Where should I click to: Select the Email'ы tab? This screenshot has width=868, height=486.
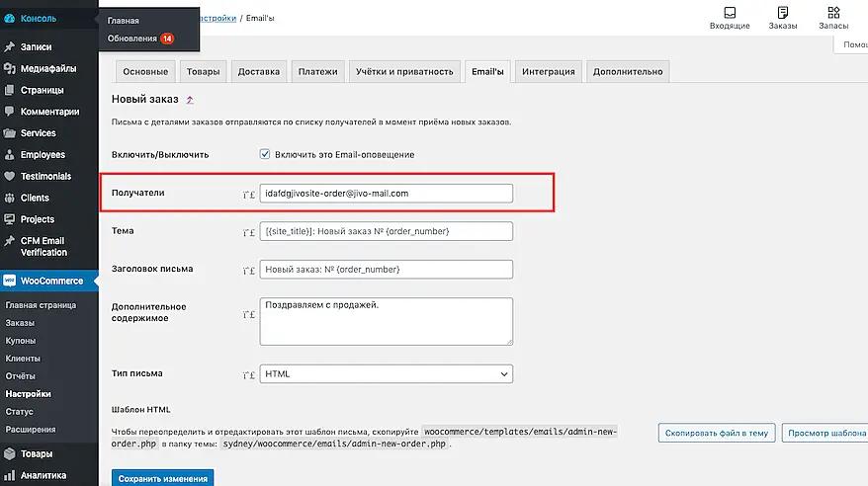[x=487, y=71]
